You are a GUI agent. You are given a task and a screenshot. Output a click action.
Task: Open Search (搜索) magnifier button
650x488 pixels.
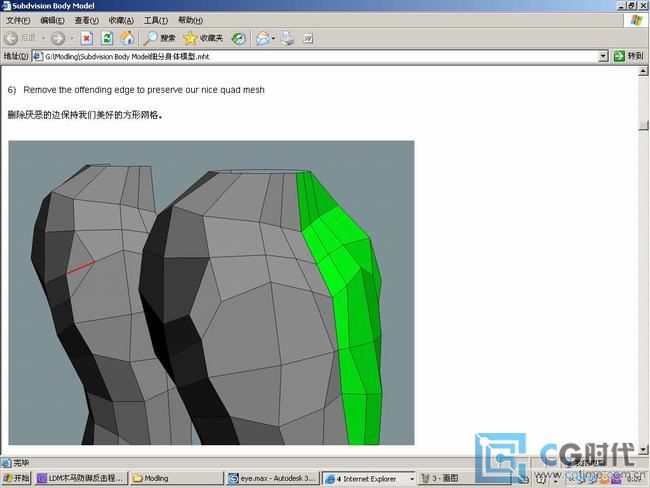pyautogui.click(x=160, y=39)
